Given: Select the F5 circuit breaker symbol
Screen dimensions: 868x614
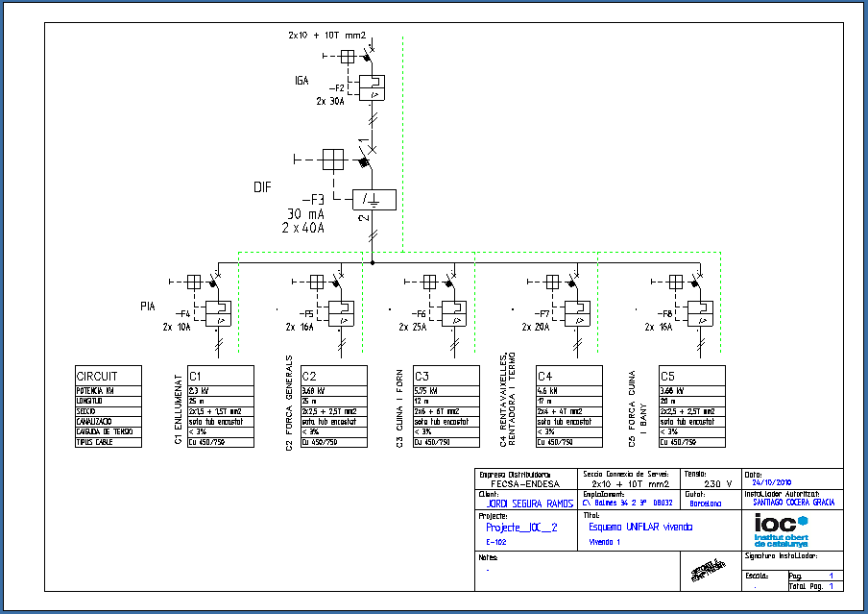Looking at the screenshot, I should pyautogui.click(x=343, y=313).
